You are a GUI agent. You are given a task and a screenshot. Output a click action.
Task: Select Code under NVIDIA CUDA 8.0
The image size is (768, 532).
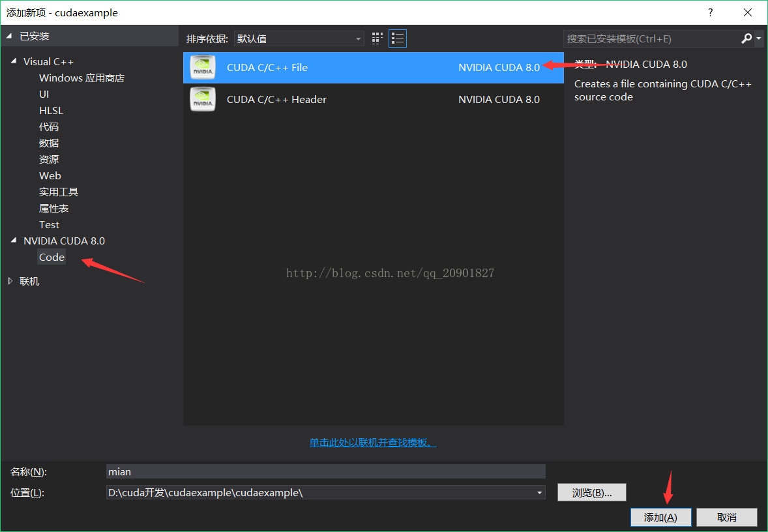[52, 257]
